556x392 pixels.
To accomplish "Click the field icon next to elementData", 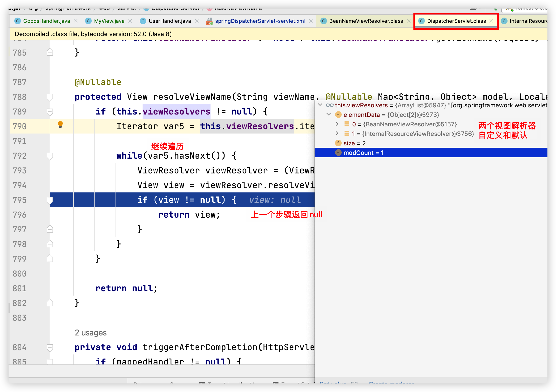I will coord(338,115).
